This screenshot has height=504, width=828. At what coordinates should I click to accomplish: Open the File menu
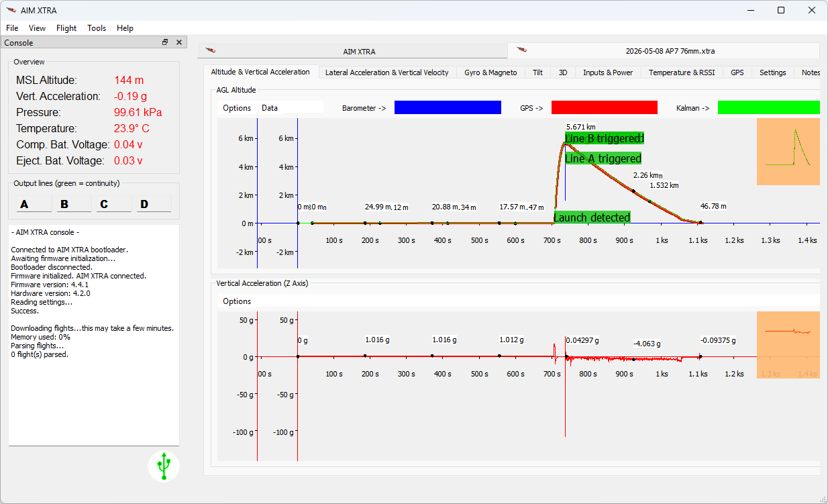(x=12, y=28)
